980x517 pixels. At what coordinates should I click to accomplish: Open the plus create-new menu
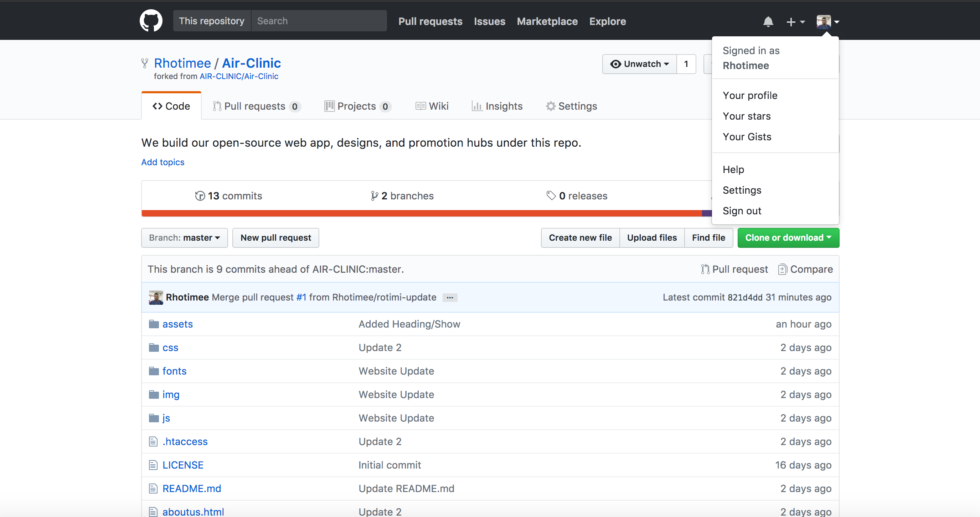[795, 22]
